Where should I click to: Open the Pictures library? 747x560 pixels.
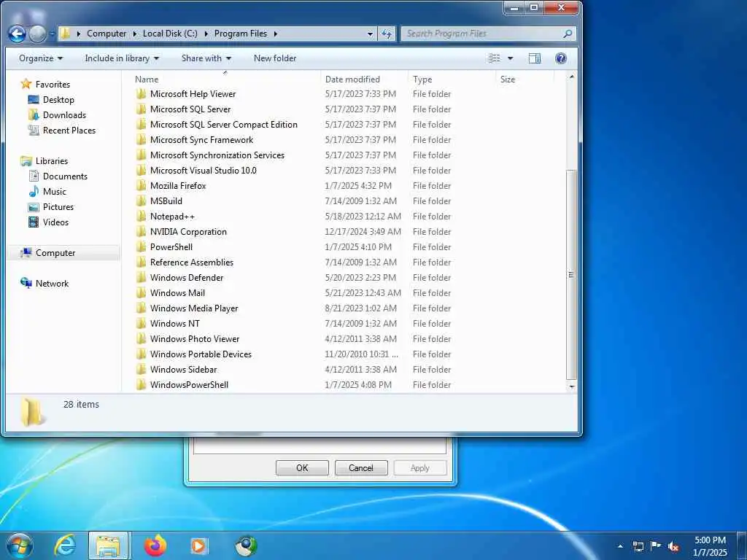[58, 206]
